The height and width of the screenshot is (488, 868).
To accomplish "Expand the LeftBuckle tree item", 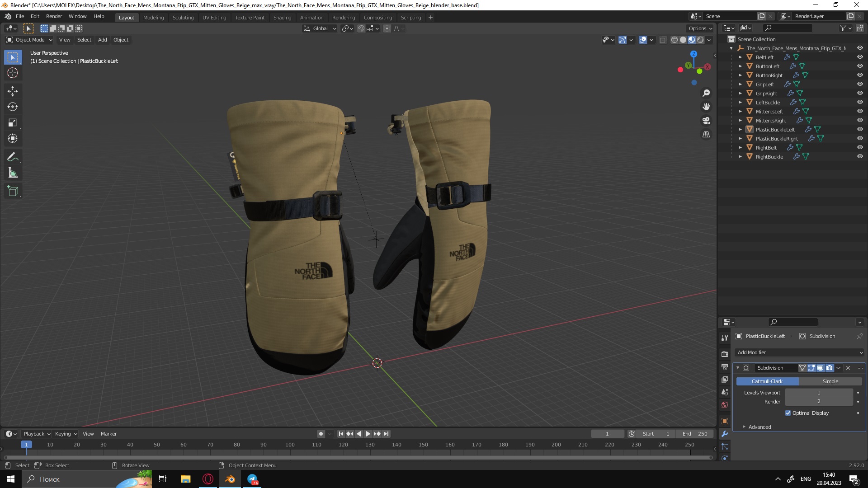I will tap(740, 103).
